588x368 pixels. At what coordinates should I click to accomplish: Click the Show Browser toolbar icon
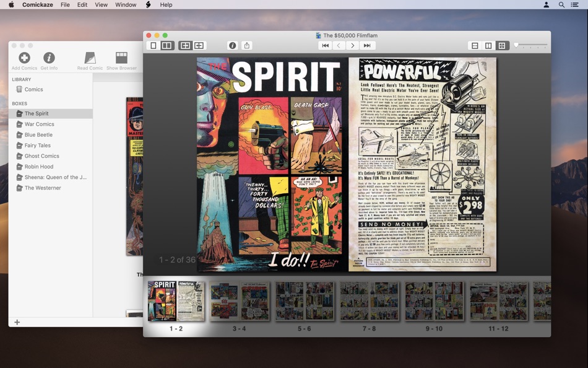pyautogui.click(x=121, y=59)
